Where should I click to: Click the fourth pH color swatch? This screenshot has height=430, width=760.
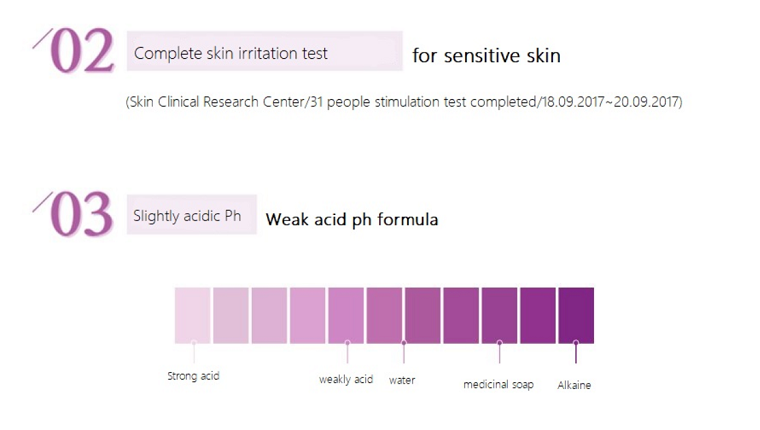tap(307, 315)
